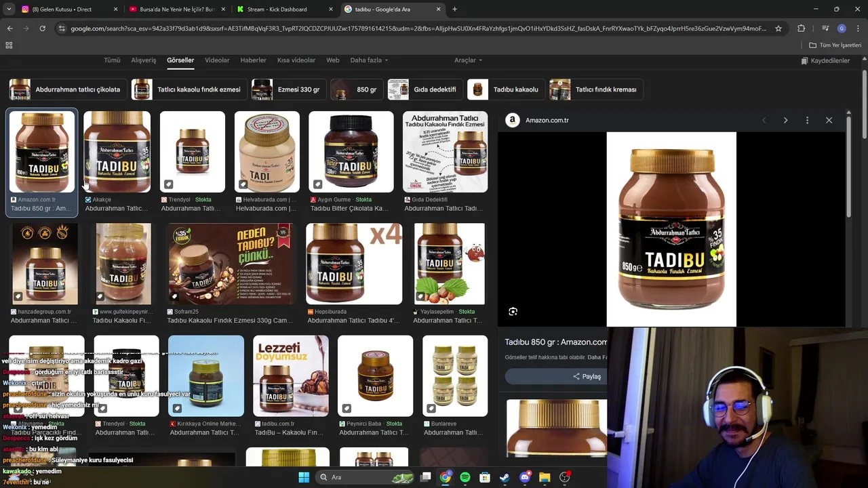Open the Yaylasepetim hazelnut jar thumbnail
This screenshot has height=488, width=868.
[449, 264]
